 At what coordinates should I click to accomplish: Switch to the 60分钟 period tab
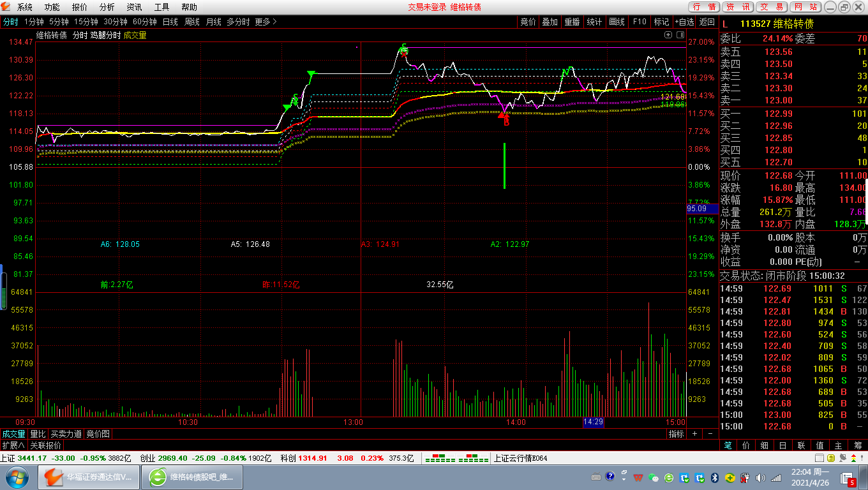pyautogui.click(x=145, y=22)
